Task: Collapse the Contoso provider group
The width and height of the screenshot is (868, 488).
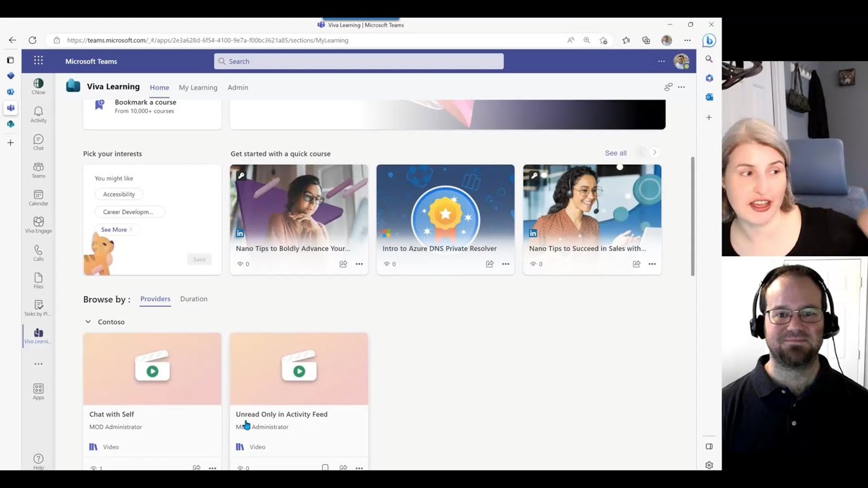Action: 87,322
